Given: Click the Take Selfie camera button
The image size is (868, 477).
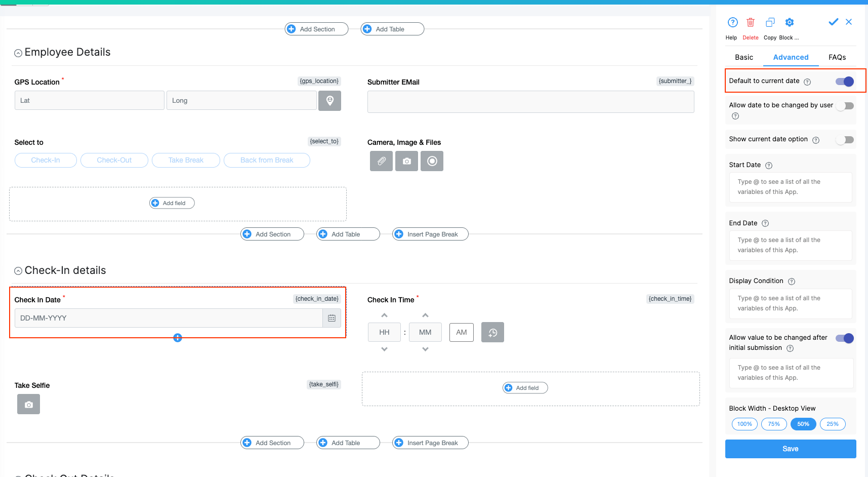Looking at the screenshot, I should pyautogui.click(x=28, y=404).
